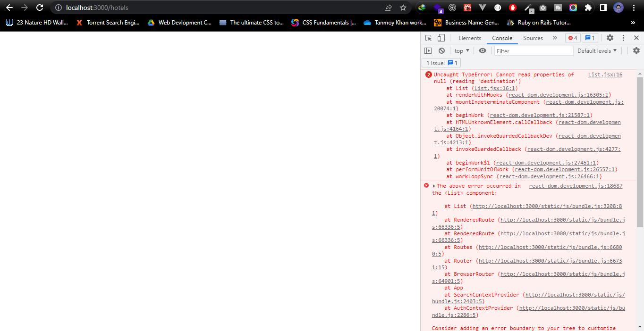Open the camera screenshot extension
Viewport: 644px width, 331px height.
[x=543, y=8]
